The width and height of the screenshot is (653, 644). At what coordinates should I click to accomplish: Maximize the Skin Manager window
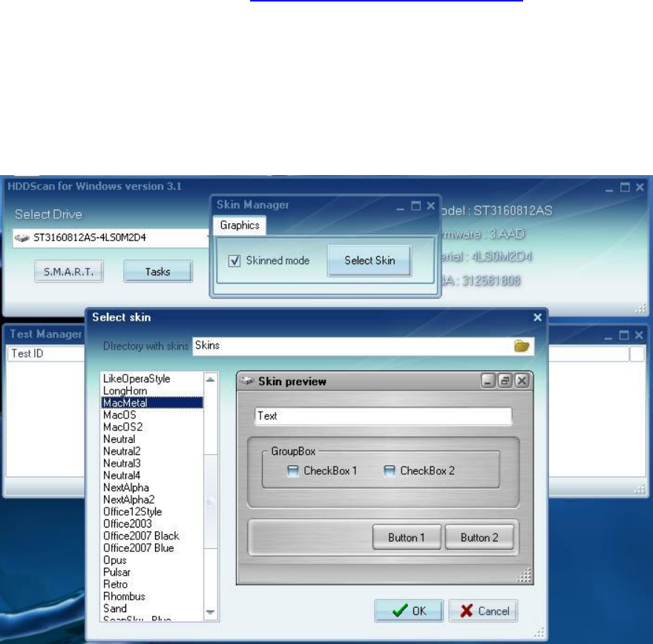[416, 206]
